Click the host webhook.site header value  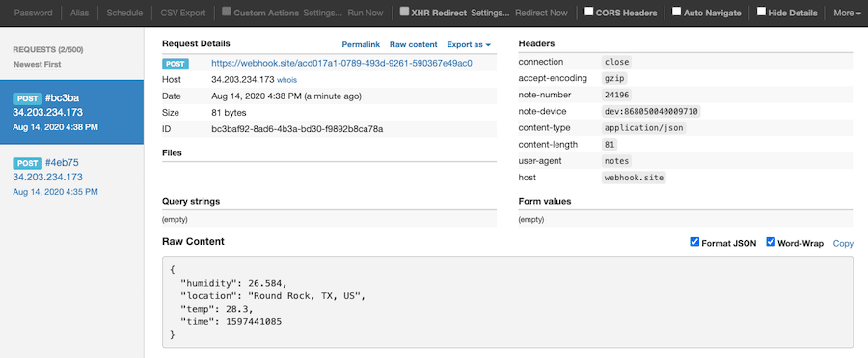pyautogui.click(x=635, y=178)
